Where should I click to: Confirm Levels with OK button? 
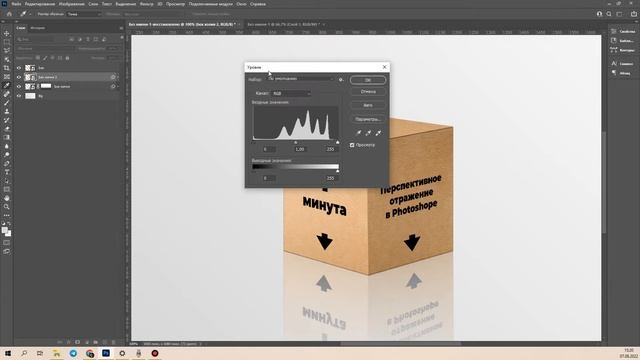[x=368, y=80]
